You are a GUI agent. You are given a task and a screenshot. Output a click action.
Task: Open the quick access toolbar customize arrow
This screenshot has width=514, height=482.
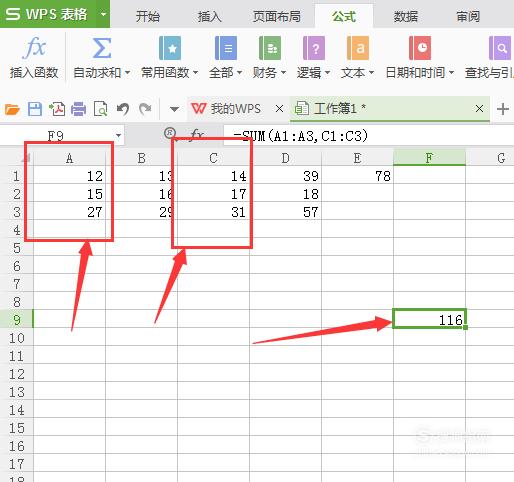click(x=174, y=109)
